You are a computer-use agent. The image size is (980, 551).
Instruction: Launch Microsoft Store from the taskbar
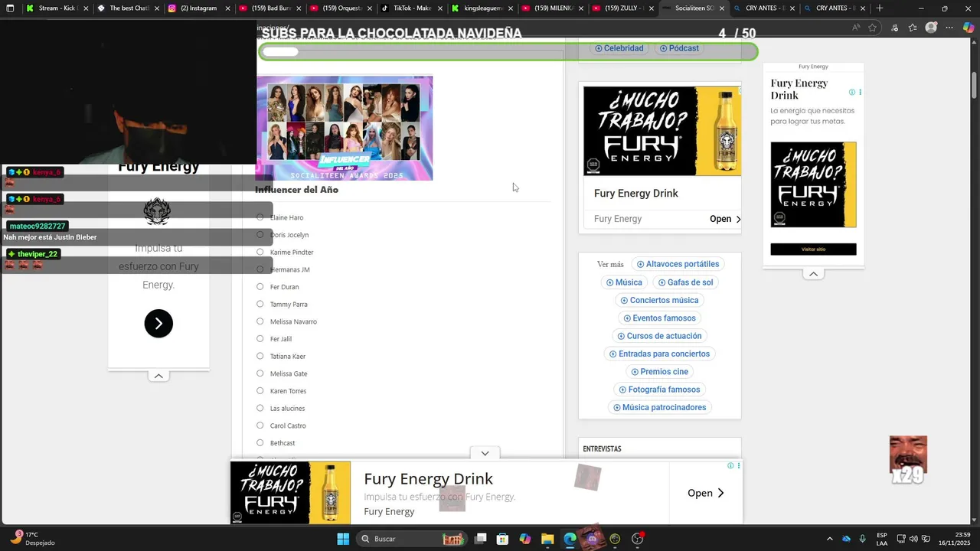tap(502, 539)
